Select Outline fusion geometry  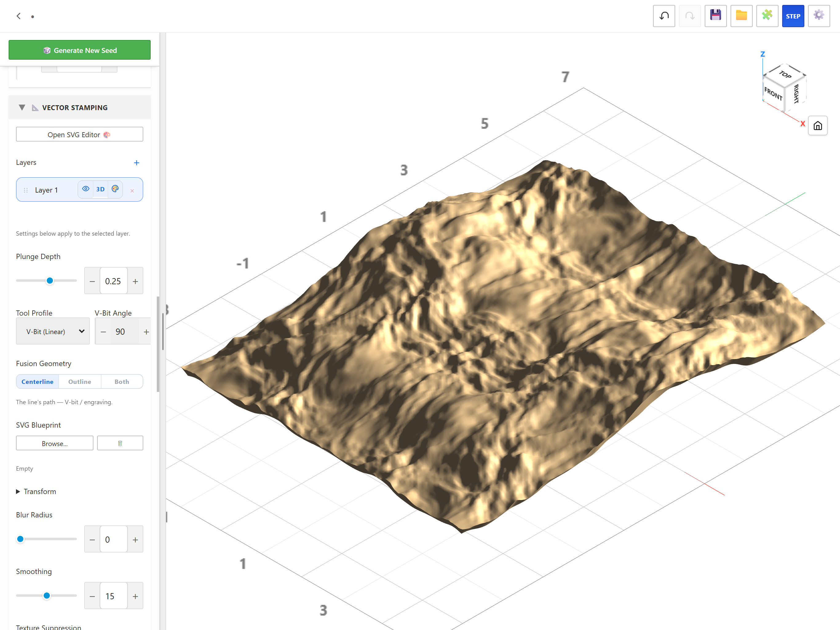(80, 381)
